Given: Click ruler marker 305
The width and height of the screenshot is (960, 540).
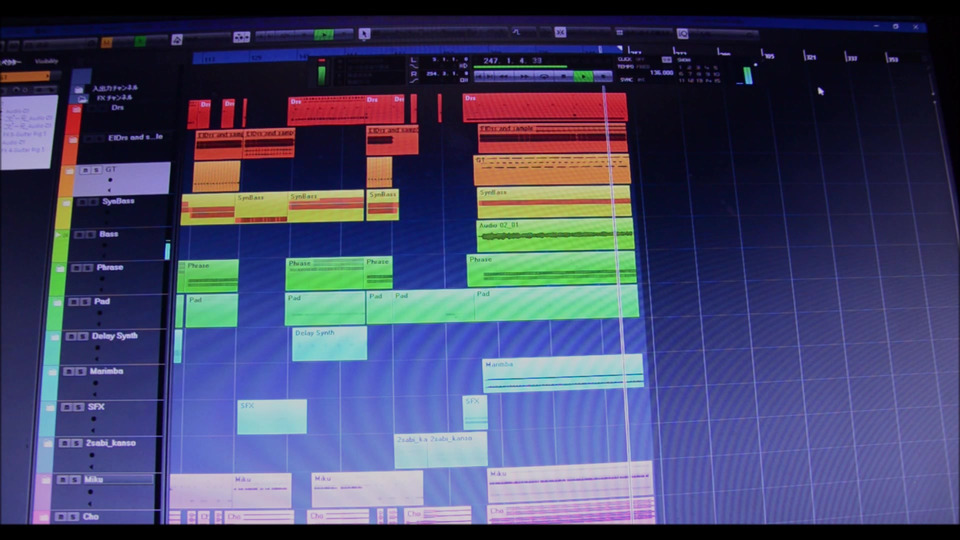Looking at the screenshot, I should point(768,56).
